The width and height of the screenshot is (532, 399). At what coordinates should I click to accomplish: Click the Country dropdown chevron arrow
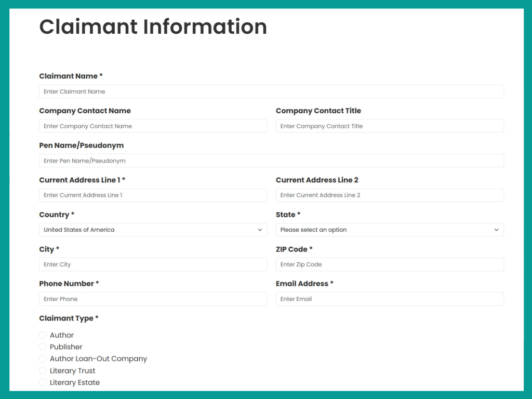(260, 230)
